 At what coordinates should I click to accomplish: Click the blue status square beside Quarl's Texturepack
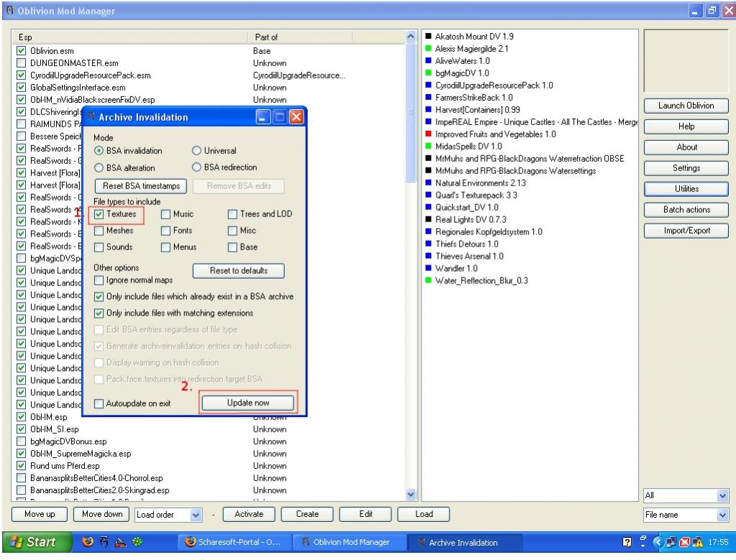[x=427, y=195]
